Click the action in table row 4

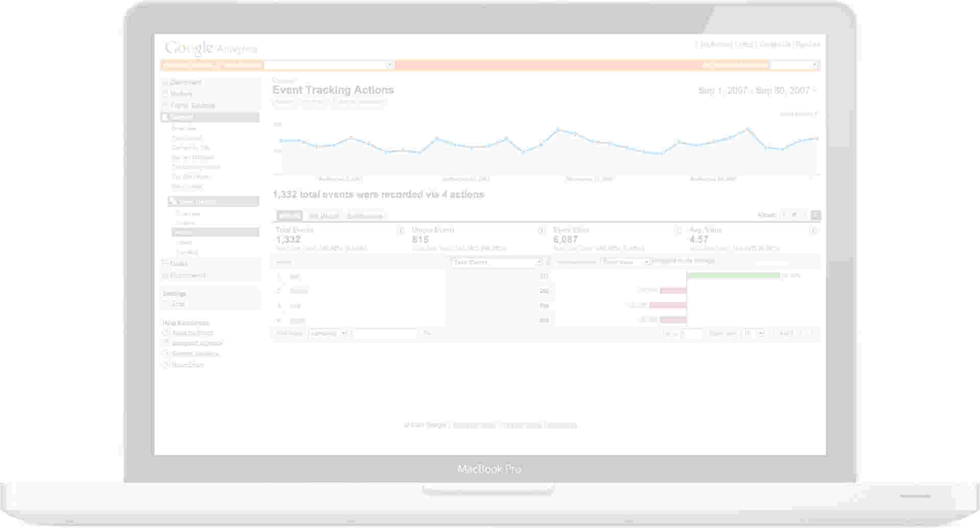coord(297,321)
